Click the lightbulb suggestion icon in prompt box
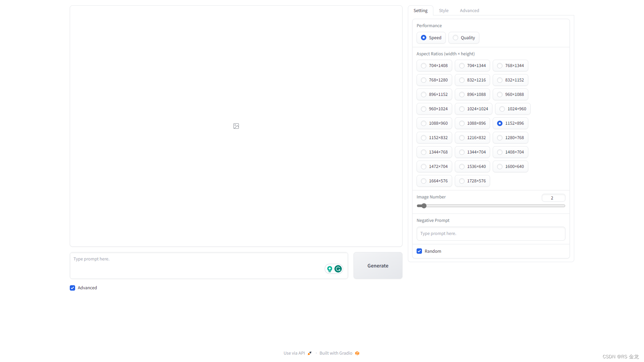Image resolution: width=644 pixels, height=362 pixels. (x=330, y=269)
